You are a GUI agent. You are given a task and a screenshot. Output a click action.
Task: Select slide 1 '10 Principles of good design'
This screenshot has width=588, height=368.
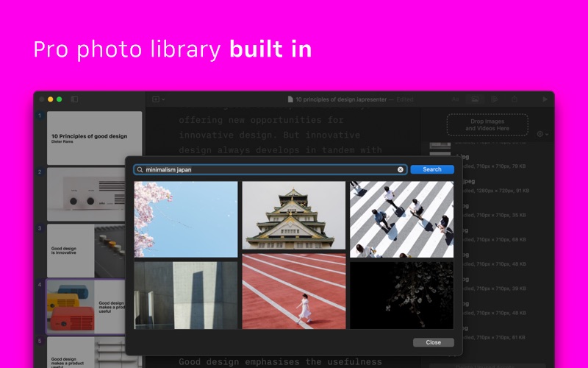95,138
